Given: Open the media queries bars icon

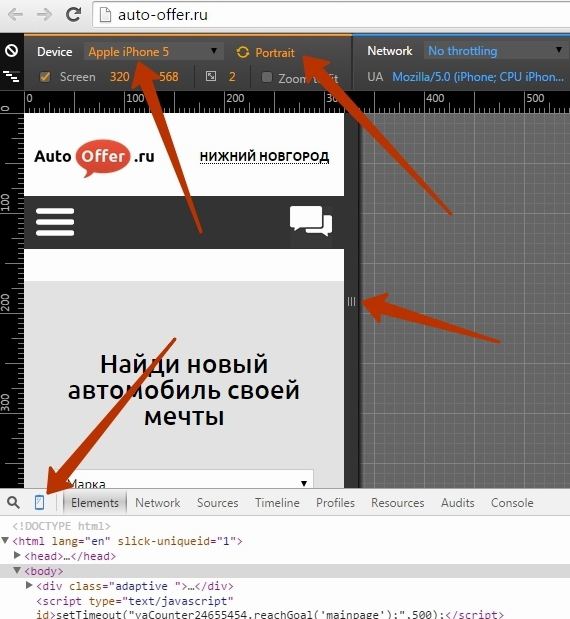Looking at the screenshot, I should click(x=11, y=76).
